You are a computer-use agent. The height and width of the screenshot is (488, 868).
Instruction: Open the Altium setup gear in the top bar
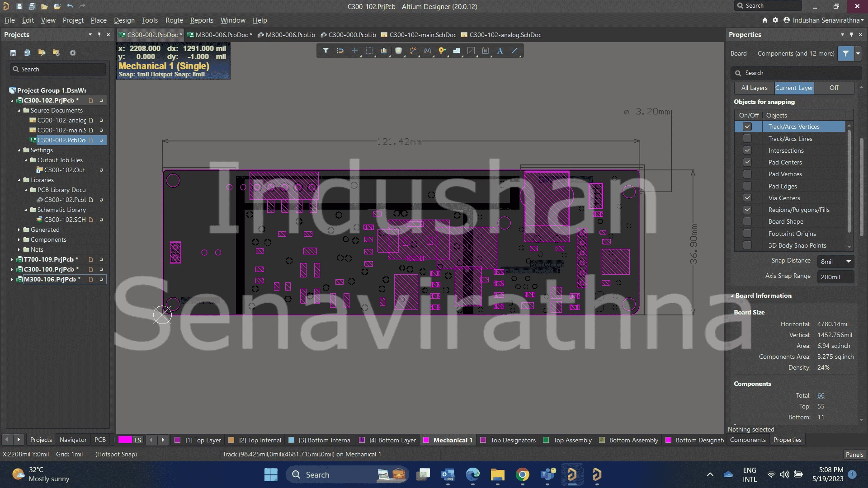pyautogui.click(x=775, y=20)
